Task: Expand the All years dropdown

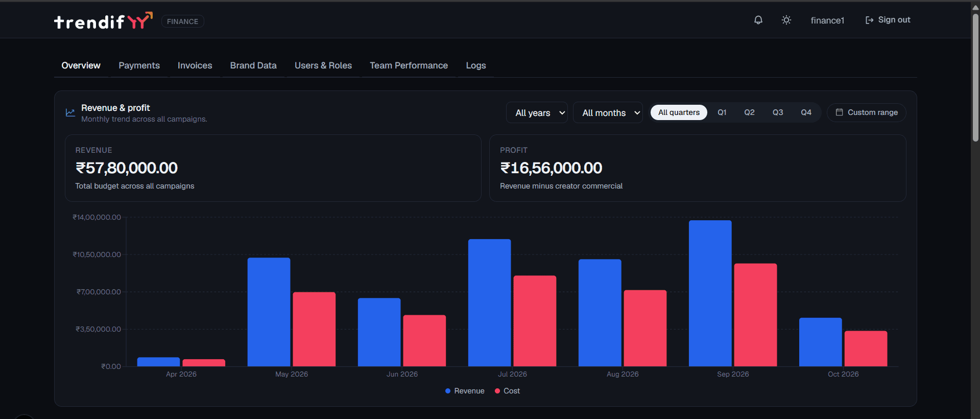Action: click(537, 112)
